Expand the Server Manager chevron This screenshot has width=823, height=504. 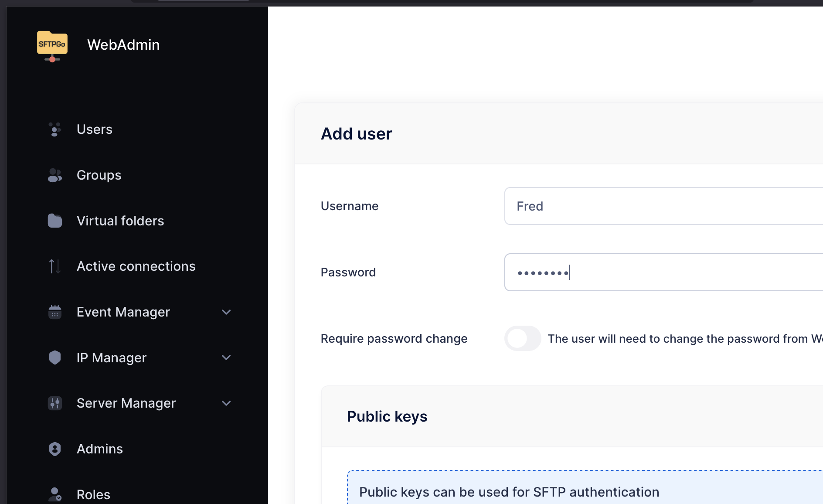(x=226, y=403)
